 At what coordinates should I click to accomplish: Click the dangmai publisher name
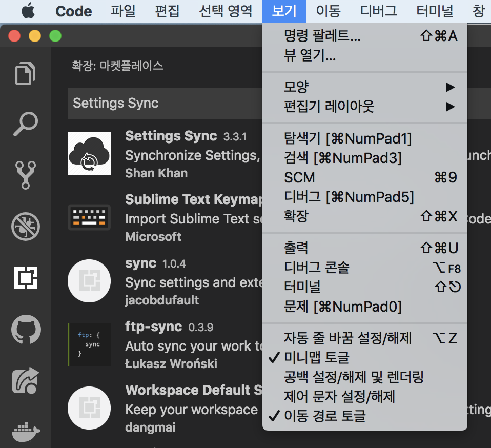click(150, 427)
